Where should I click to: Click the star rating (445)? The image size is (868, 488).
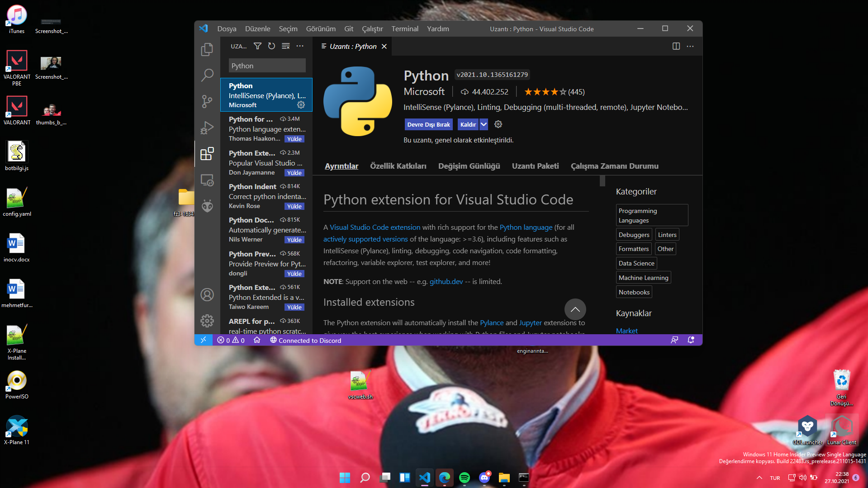coord(554,92)
